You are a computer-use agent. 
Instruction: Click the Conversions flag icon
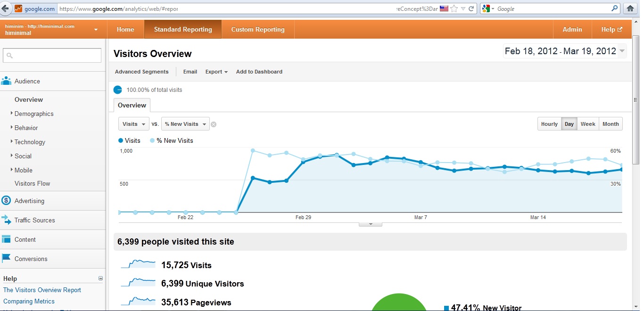6,258
